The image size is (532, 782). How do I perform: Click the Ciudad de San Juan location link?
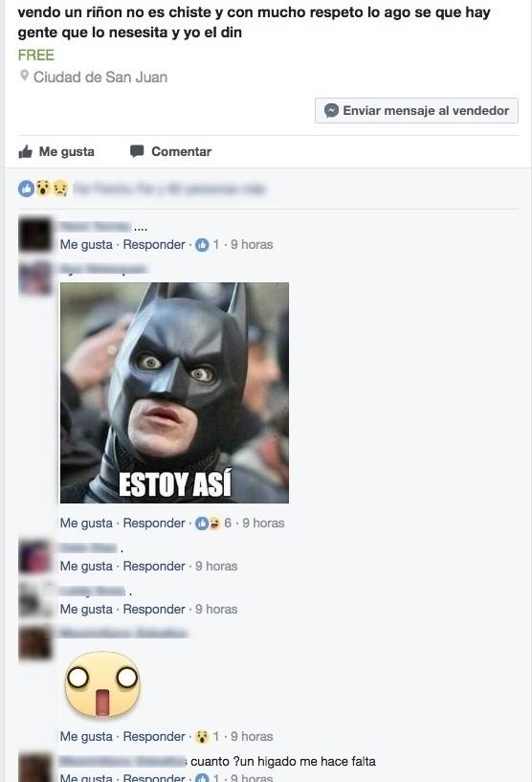point(100,78)
